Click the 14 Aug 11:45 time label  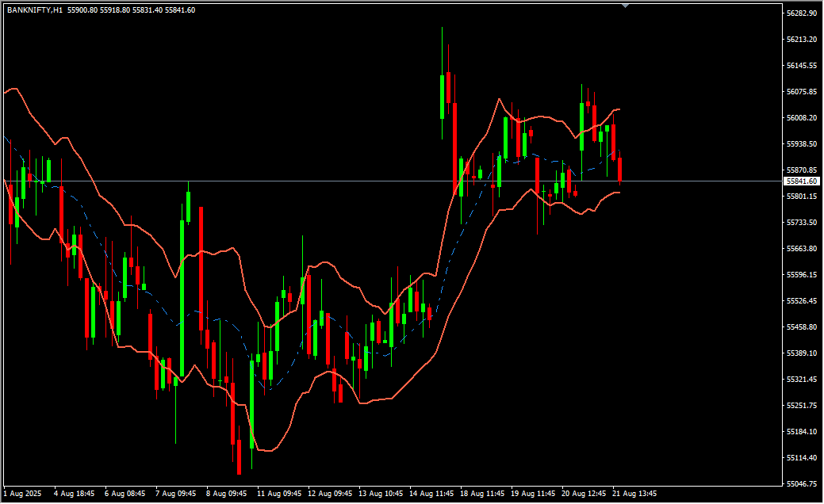430,493
